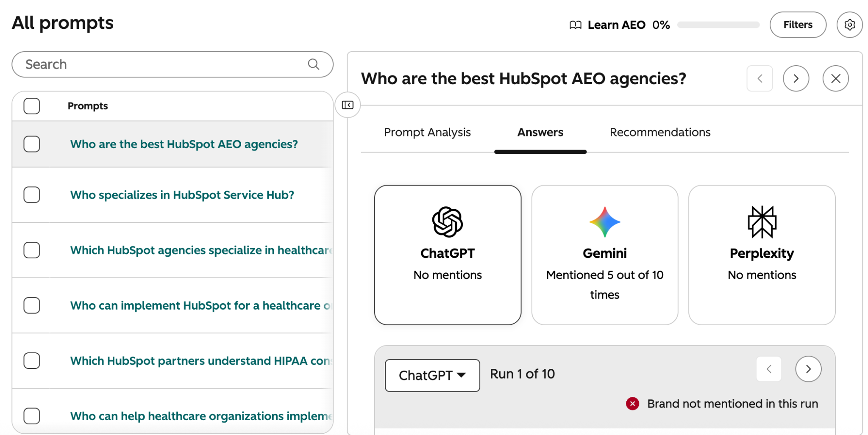Viewport: 868px width, 435px height.
Task: Switch to the Answers tab
Action: coord(540,132)
